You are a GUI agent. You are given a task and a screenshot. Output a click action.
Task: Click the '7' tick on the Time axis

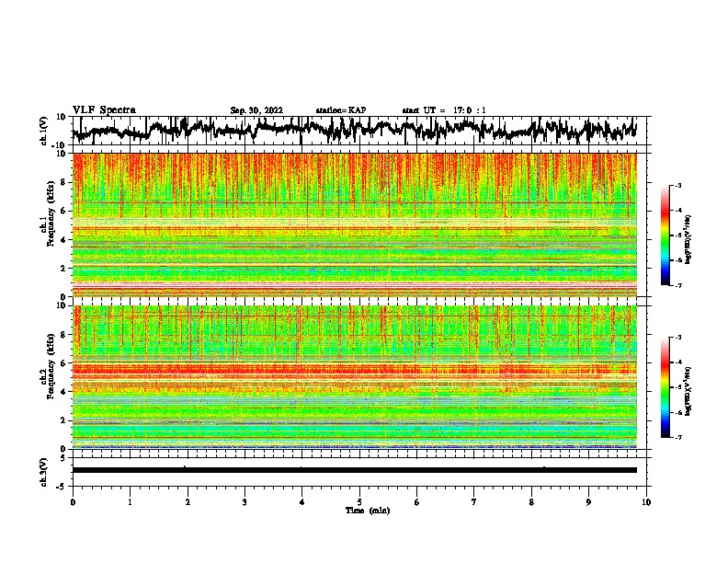pyautogui.click(x=474, y=502)
